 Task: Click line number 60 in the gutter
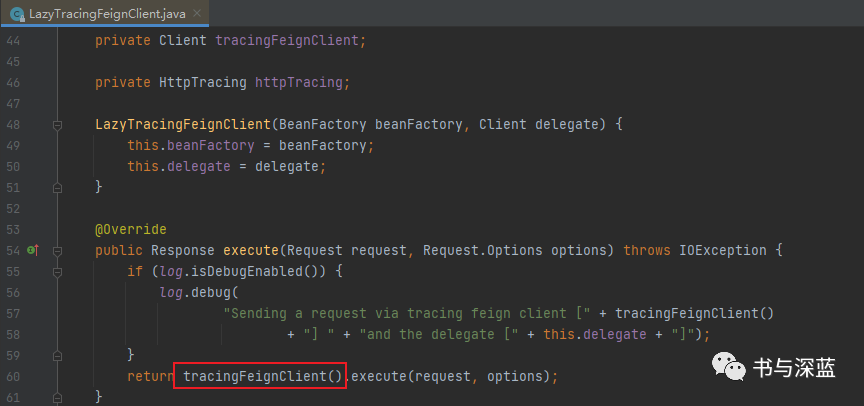point(12,377)
